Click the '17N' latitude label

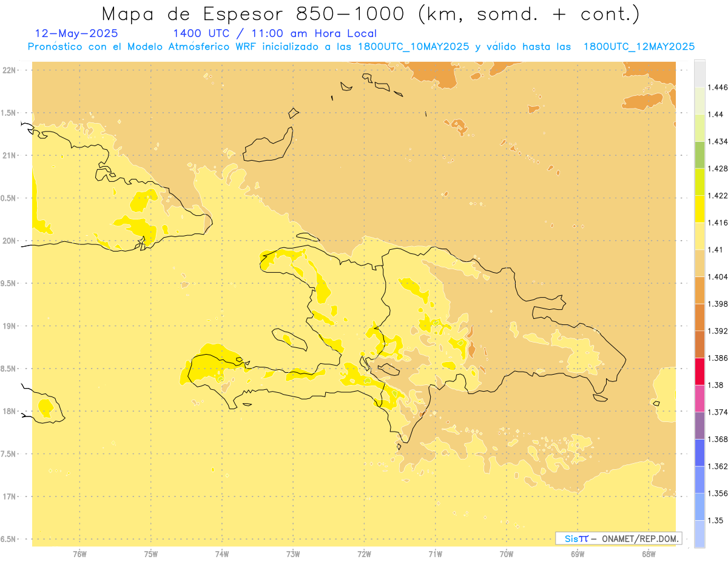(9, 497)
